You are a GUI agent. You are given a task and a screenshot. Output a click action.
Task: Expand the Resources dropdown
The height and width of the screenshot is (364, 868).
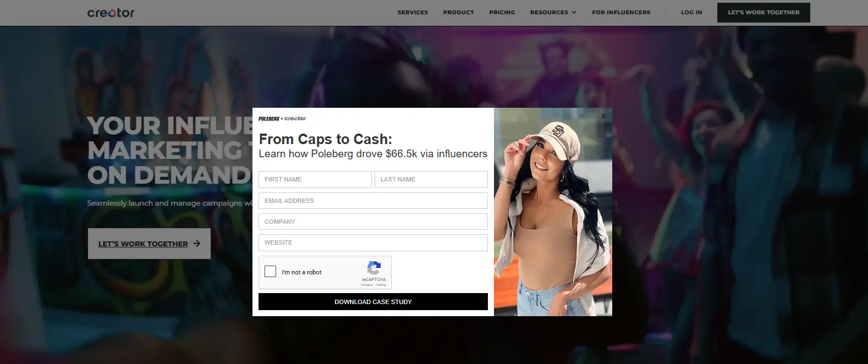point(553,12)
